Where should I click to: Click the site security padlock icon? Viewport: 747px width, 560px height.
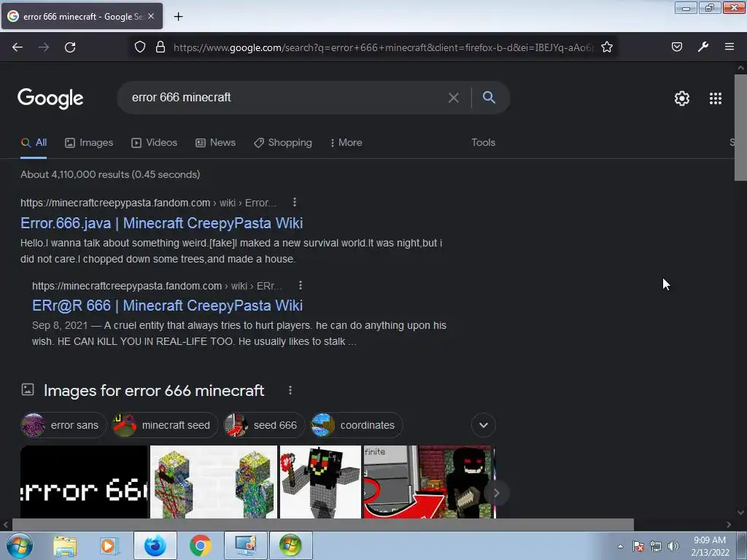click(160, 47)
